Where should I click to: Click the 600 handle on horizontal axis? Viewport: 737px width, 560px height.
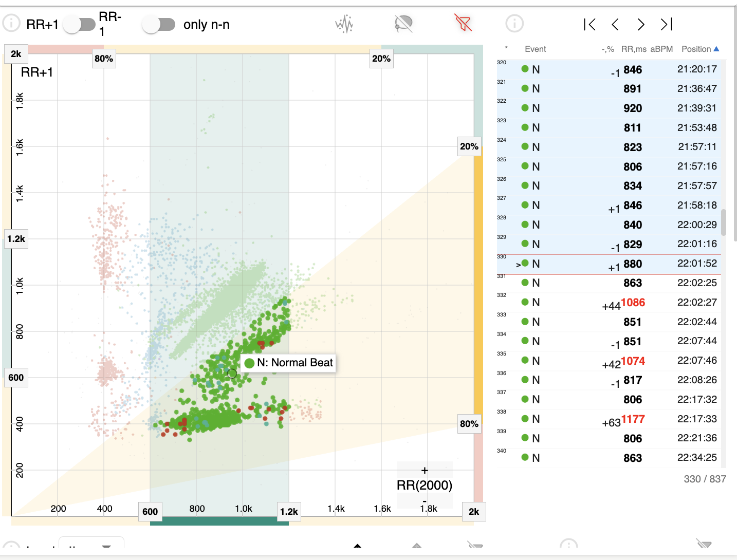pyautogui.click(x=150, y=511)
